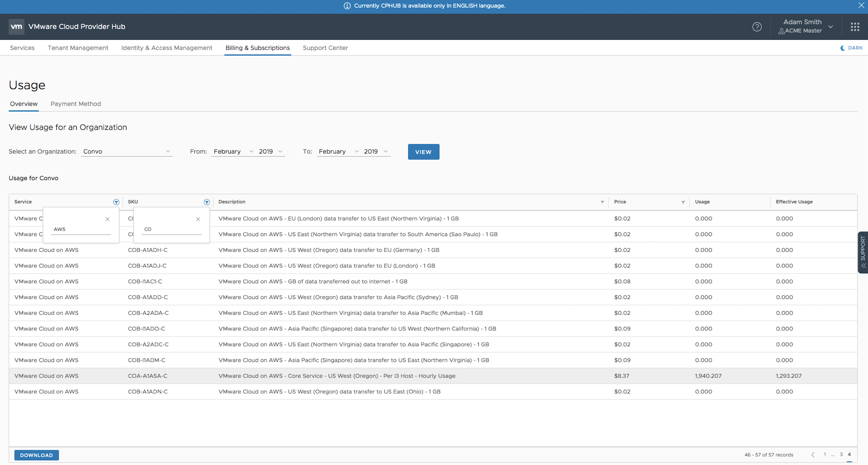Clear the AWS service filter with X
This screenshot has height=465, width=868.
107,219
